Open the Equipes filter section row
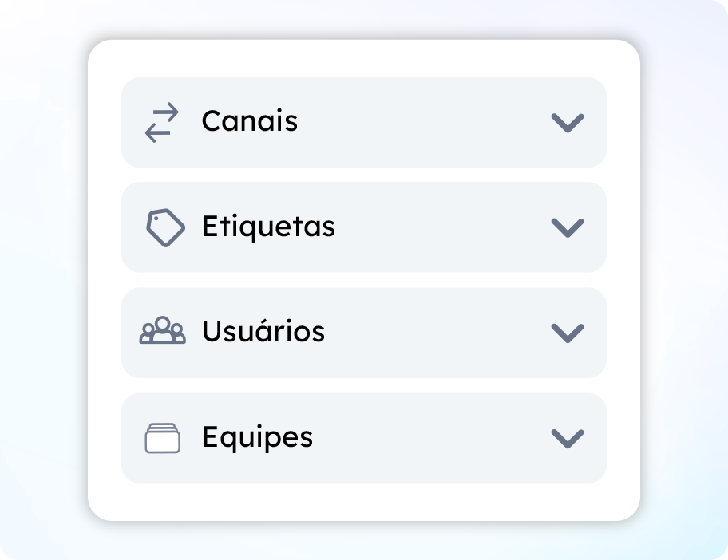Screen dimensions: 728x560 [399, 438]
